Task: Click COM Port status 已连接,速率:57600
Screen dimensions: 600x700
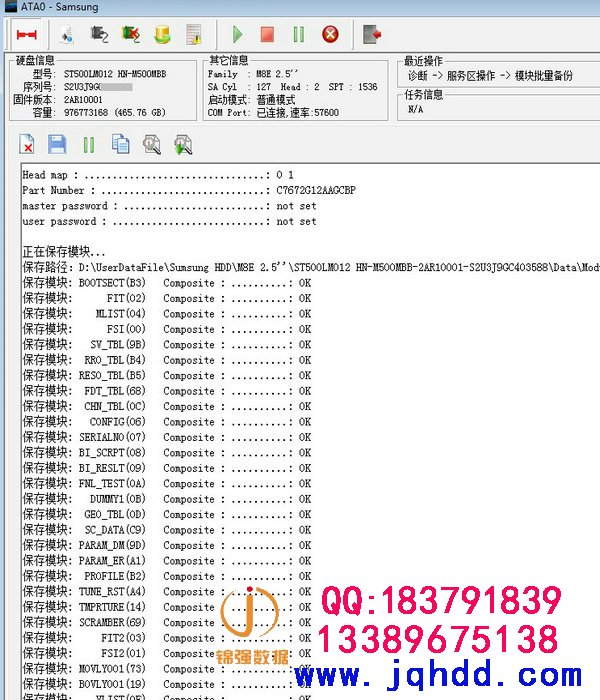Action: click(x=297, y=112)
